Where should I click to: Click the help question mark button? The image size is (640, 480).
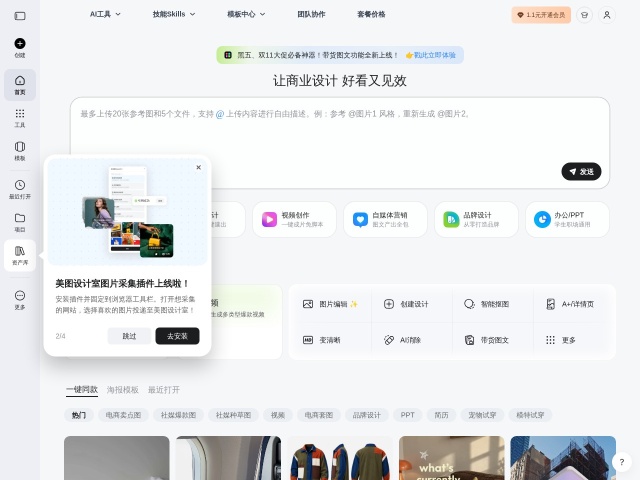click(x=622, y=462)
